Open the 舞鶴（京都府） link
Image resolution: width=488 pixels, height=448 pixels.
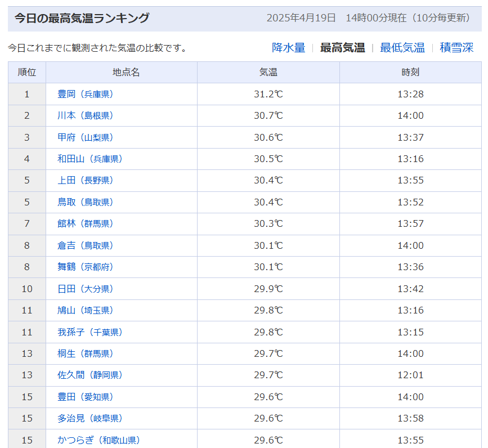[85, 267]
